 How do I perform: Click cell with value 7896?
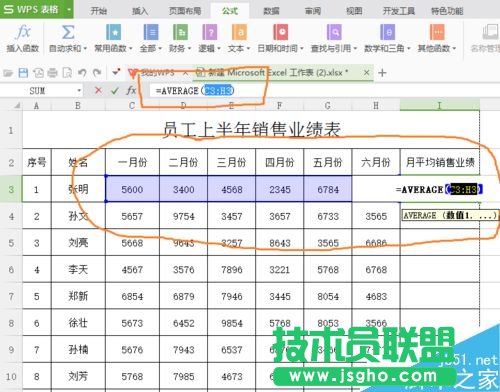click(x=232, y=269)
